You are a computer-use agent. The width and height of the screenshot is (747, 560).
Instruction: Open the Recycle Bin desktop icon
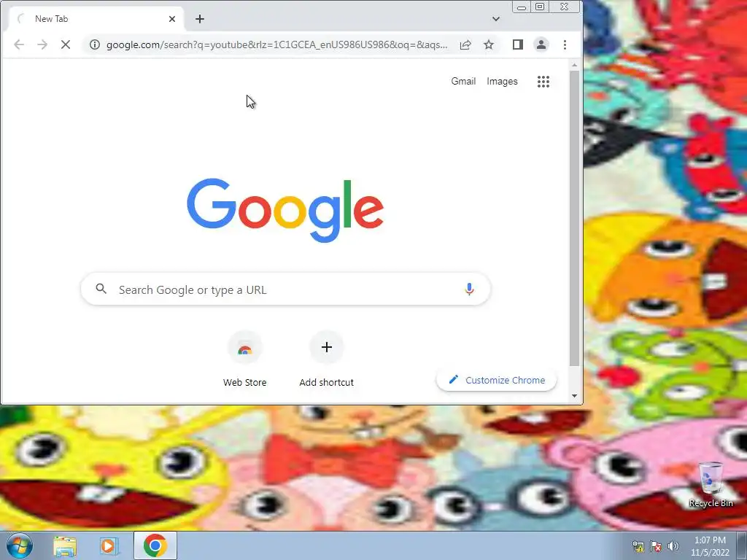point(711,485)
